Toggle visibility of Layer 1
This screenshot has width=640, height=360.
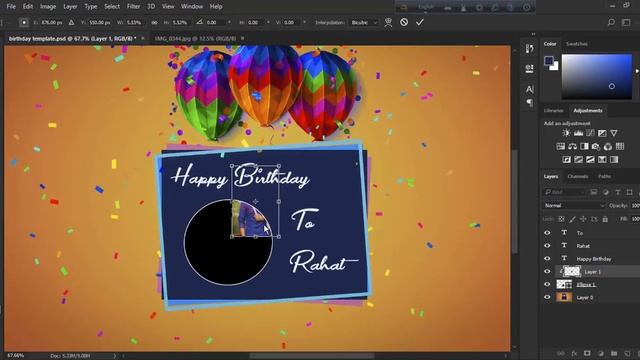(x=547, y=271)
